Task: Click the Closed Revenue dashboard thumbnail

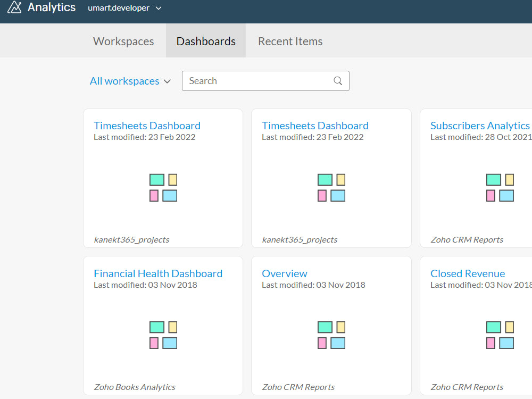Action: tap(500, 335)
